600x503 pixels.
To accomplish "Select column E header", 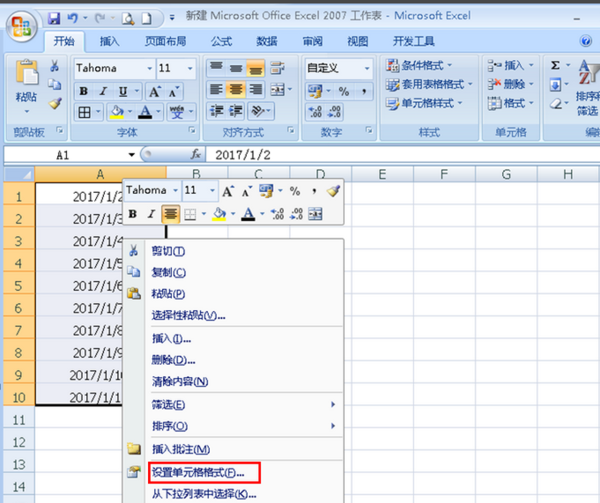I will point(382,174).
